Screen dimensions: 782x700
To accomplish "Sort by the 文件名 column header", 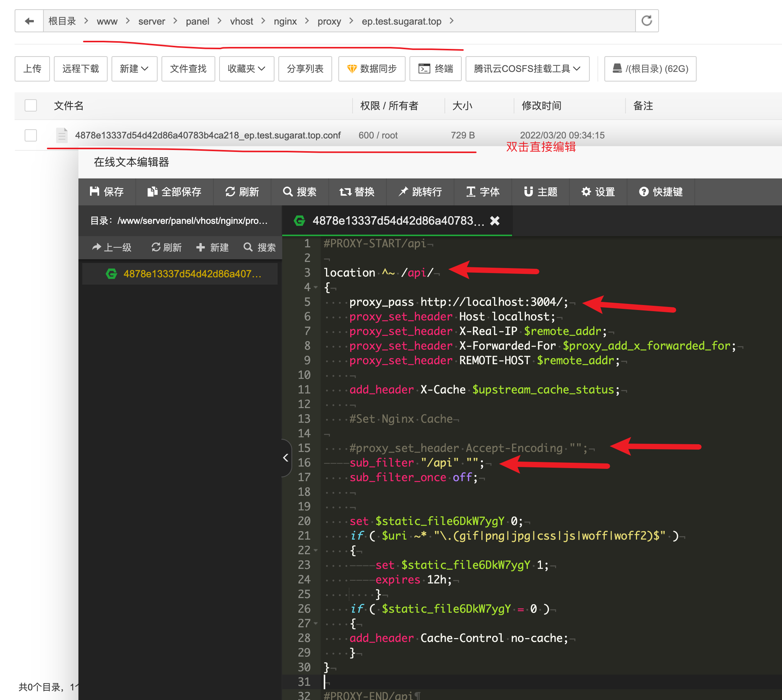I will pyautogui.click(x=68, y=105).
